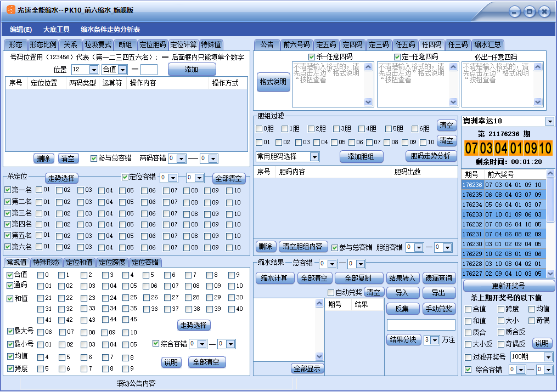The height and width of the screenshot is (392, 557).
Task: Open the 缩水条件走势分析表 menu
Action: tap(110, 29)
